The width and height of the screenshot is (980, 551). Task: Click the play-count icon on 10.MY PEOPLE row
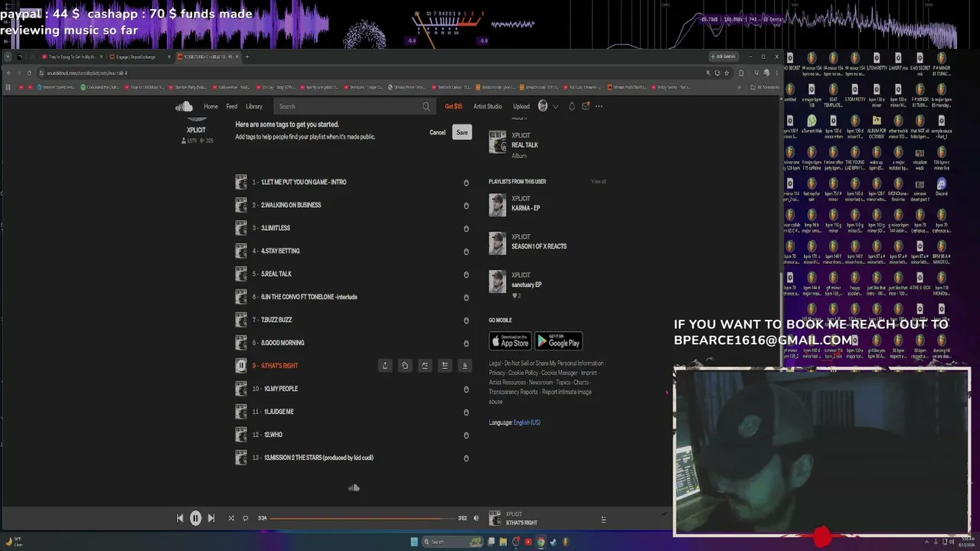466,390
